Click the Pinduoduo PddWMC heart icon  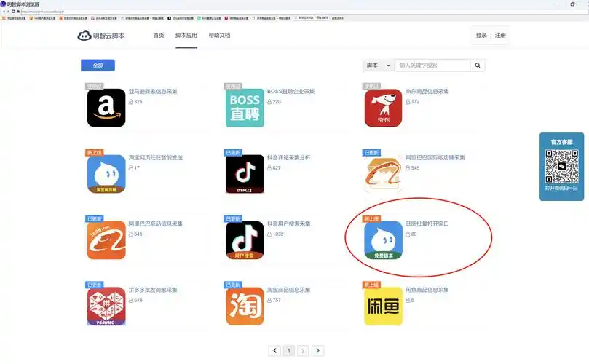coord(106,306)
